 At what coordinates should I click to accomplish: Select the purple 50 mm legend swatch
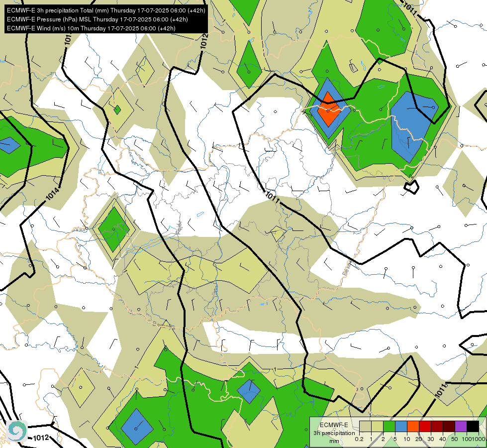(461, 426)
